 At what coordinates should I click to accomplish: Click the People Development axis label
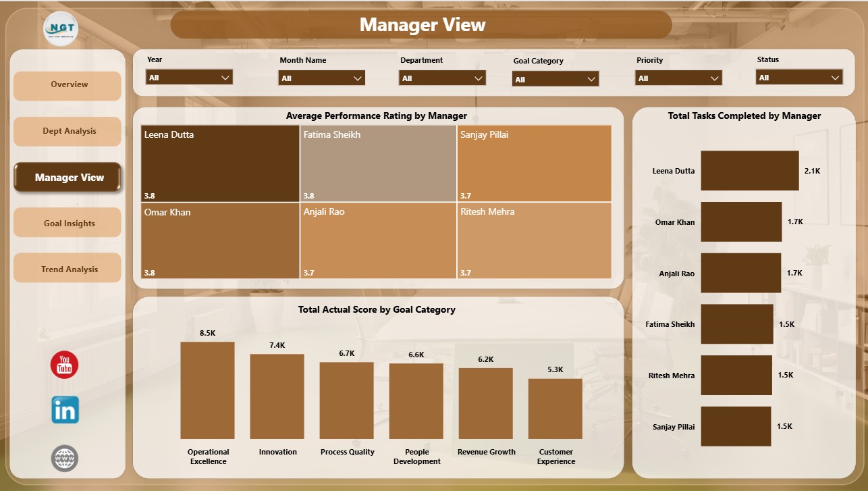pyautogui.click(x=417, y=457)
